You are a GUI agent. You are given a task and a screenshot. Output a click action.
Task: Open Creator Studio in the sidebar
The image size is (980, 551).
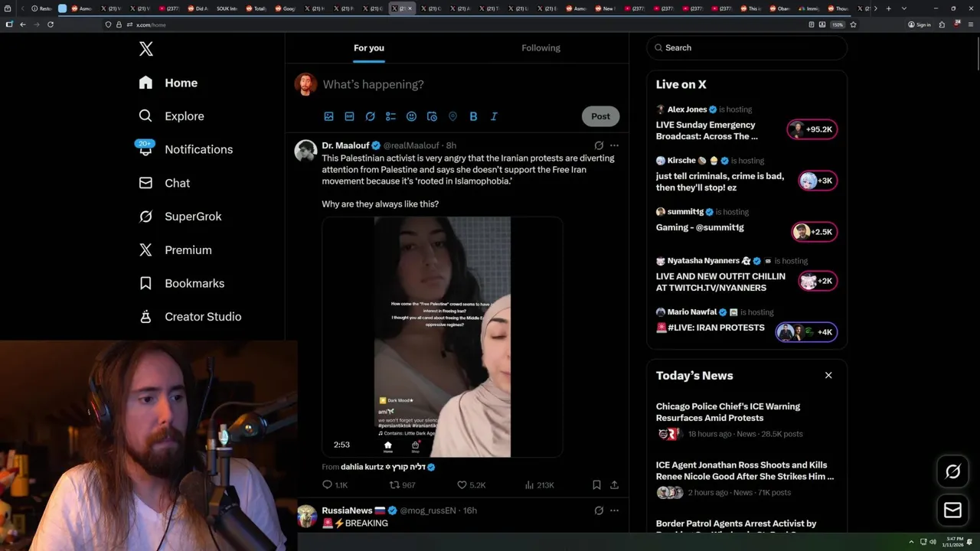(x=191, y=317)
